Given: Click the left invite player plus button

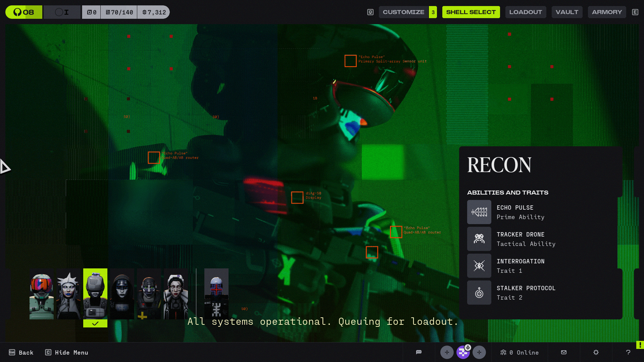Looking at the screenshot, I should (x=447, y=352).
